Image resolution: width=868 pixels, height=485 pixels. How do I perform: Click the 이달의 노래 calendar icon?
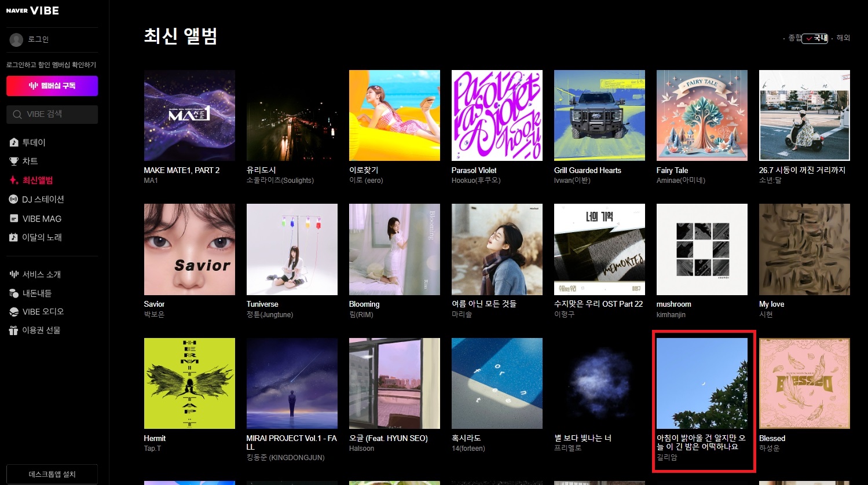point(14,237)
